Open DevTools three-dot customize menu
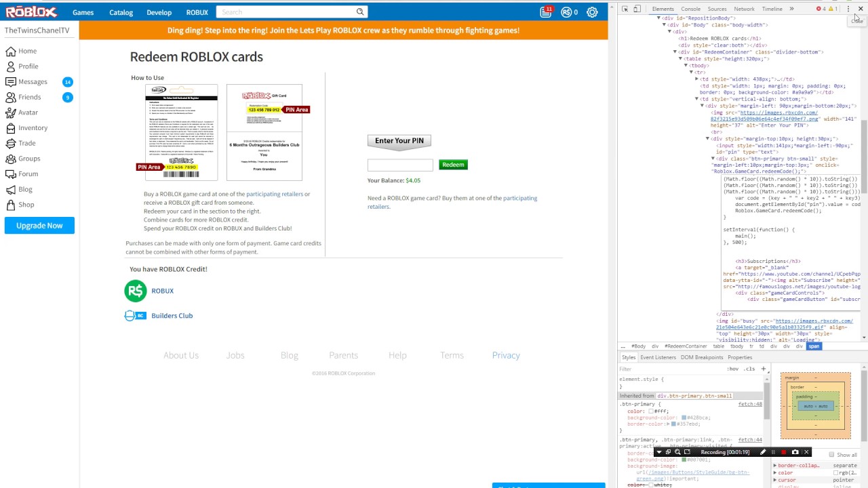Image resolution: width=868 pixels, height=488 pixels. [x=848, y=9]
